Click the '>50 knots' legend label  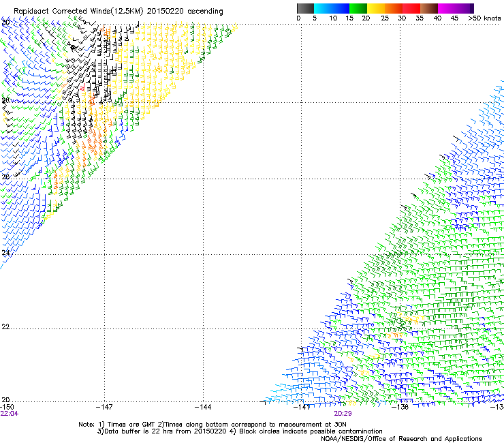tap(484, 18)
